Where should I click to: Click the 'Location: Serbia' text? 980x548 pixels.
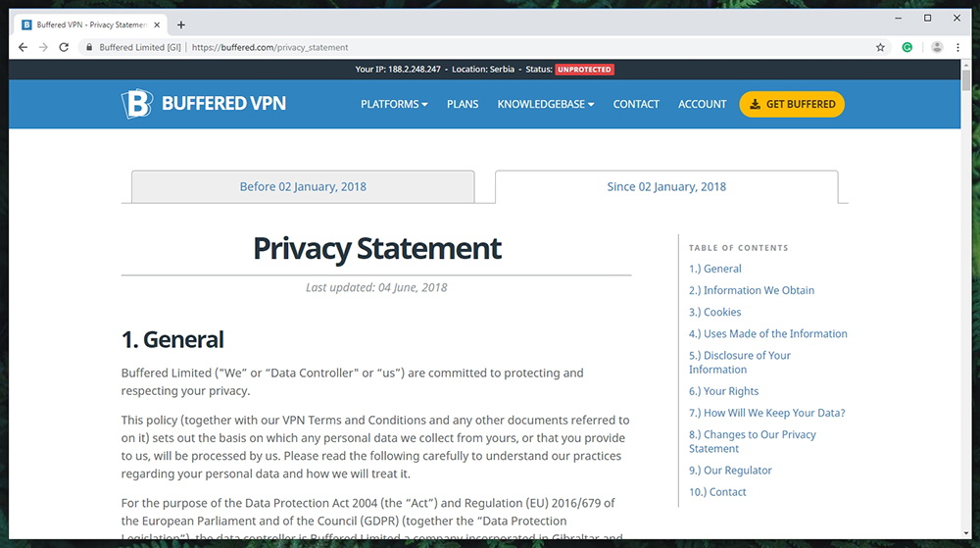483,70
